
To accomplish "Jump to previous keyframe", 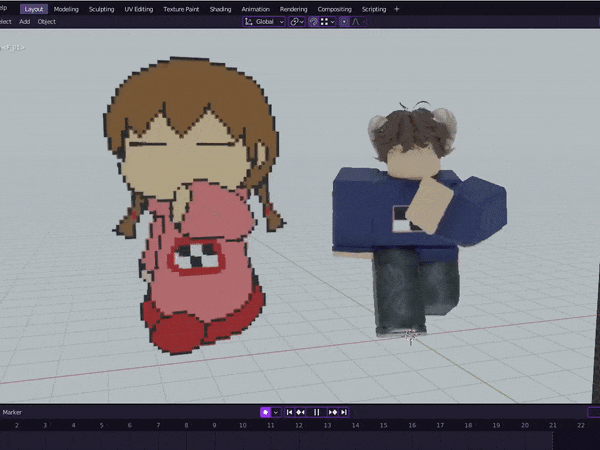I will click(301, 412).
